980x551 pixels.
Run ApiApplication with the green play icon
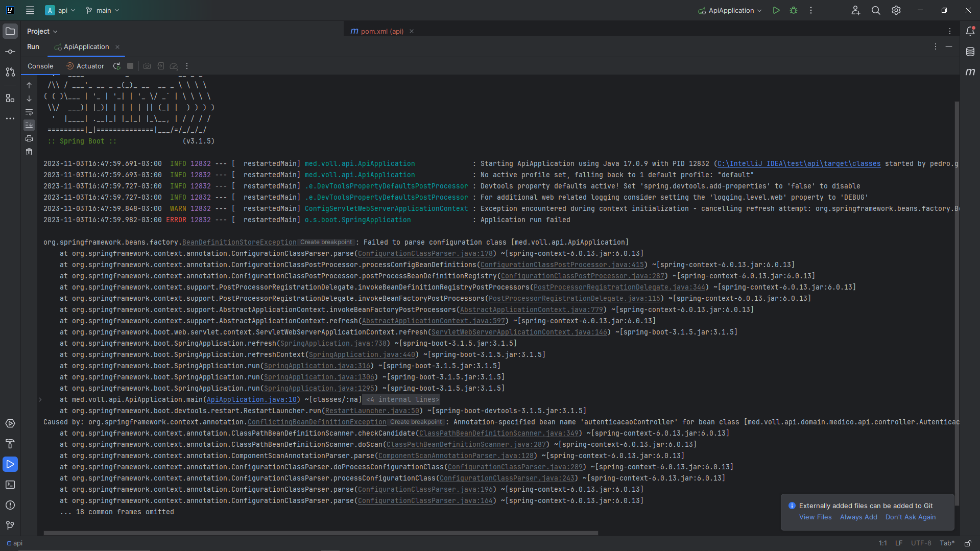coord(776,10)
